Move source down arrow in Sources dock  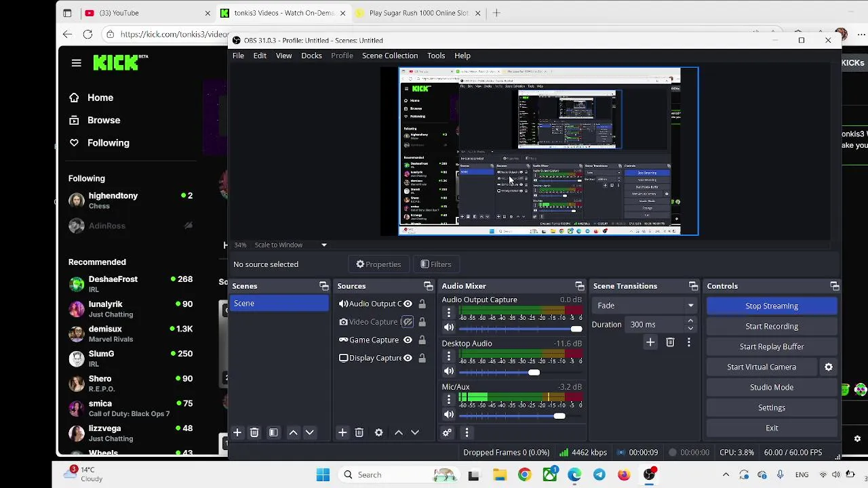(x=415, y=432)
